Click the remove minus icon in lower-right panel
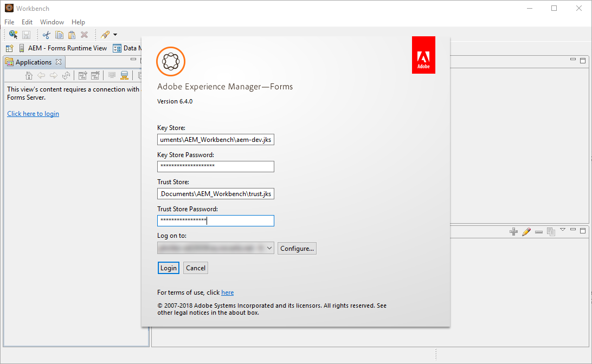This screenshot has height=364, width=592. click(x=539, y=232)
